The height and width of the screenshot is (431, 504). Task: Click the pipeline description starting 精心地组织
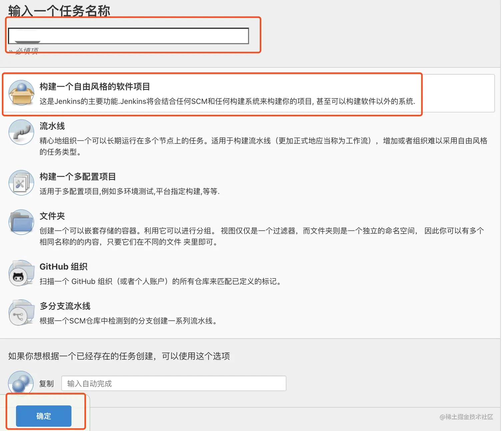tap(263, 146)
